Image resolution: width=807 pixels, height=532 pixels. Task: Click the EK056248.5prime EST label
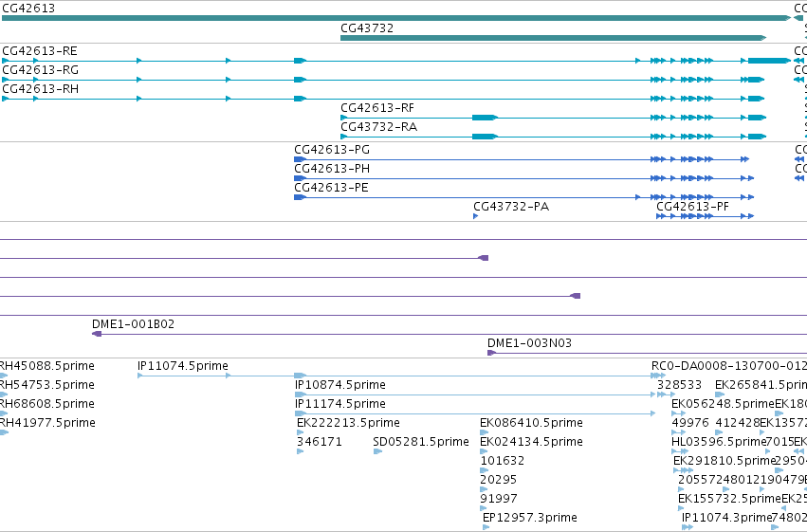point(724,404)
